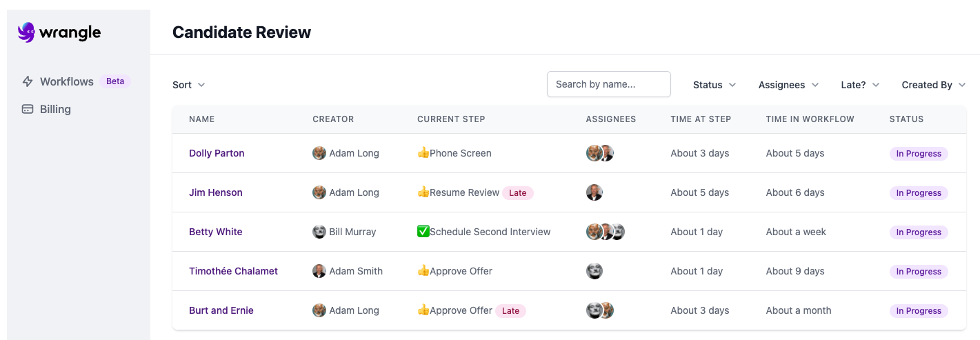Viewport: 980px width, 340px height.
Task: Expand the Late? filter dropdown
Action: tap(860, 85)
